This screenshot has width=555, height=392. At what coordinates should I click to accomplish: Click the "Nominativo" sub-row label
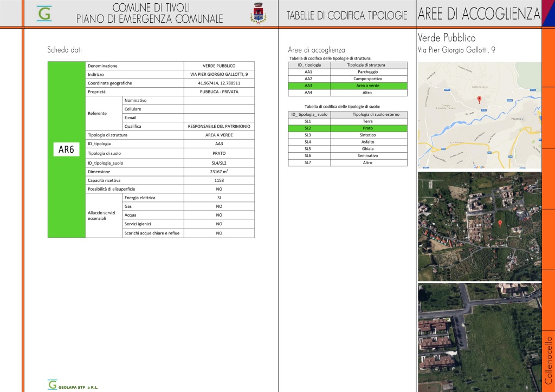135,100
